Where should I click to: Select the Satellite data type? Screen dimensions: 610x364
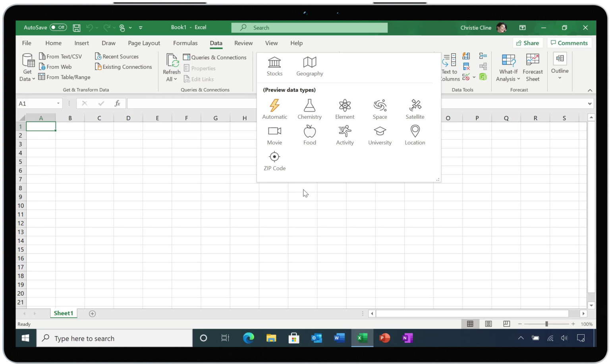pyautogui.click(x=415, y=109)
